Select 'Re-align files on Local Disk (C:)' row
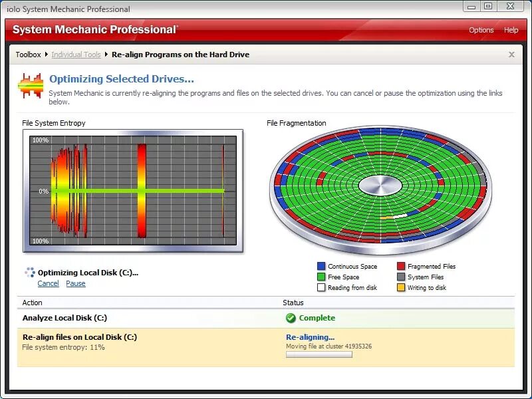Image resolution: width=532 pixels, height=399 pixels. click(265, 347)
